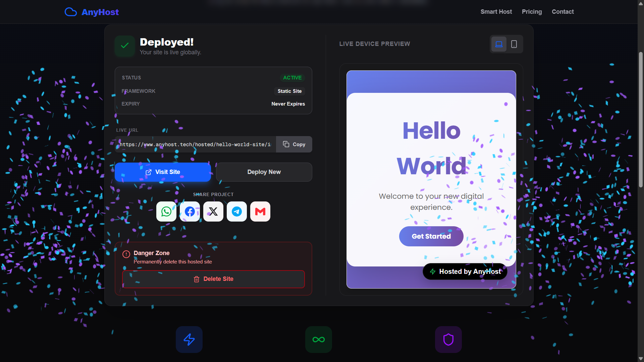644x362 pixels.
Task: Share the project via WhatsApp
Action: (166, 211)
